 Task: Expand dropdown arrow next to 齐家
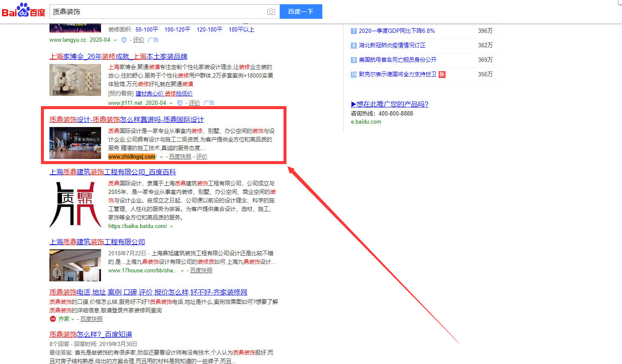(73, 319)
